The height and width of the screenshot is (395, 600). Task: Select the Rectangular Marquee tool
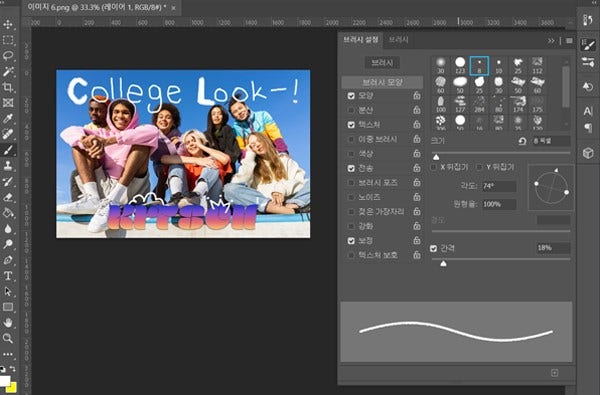coord(8,40)
